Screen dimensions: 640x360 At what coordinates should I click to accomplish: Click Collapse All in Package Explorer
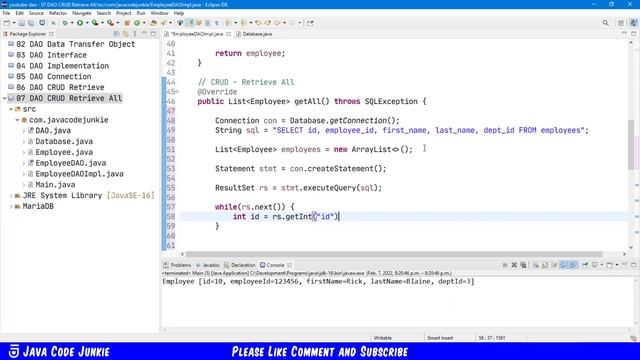point(117,34)
